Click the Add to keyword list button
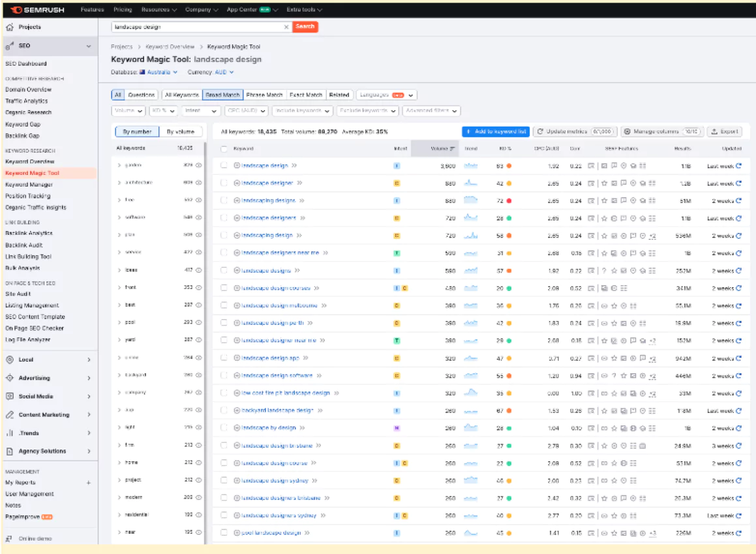Viewport: 756px width, 554px height. pyautogui.click(x=496, y=132)
